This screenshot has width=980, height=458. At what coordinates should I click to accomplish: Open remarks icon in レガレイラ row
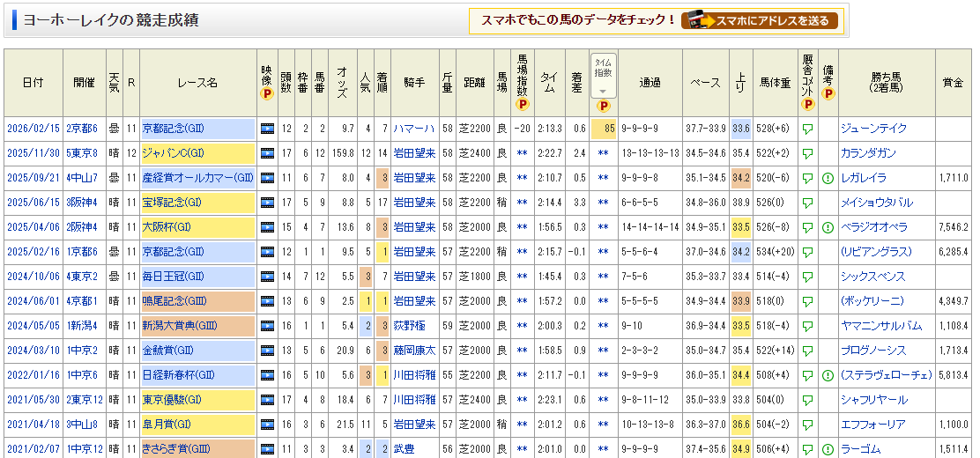coord(828,178)
